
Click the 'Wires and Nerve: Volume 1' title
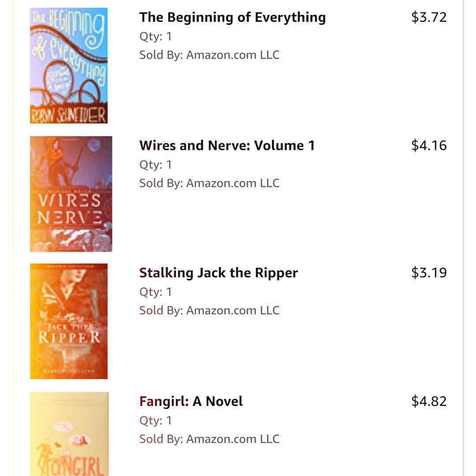pyautogui.click(x=227, y=145)
